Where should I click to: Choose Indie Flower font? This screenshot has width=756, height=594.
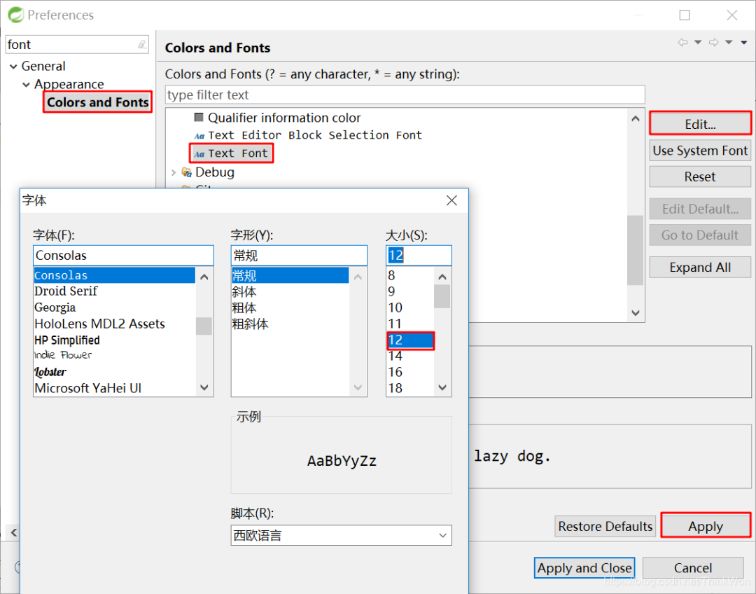[x=114, y=355]
